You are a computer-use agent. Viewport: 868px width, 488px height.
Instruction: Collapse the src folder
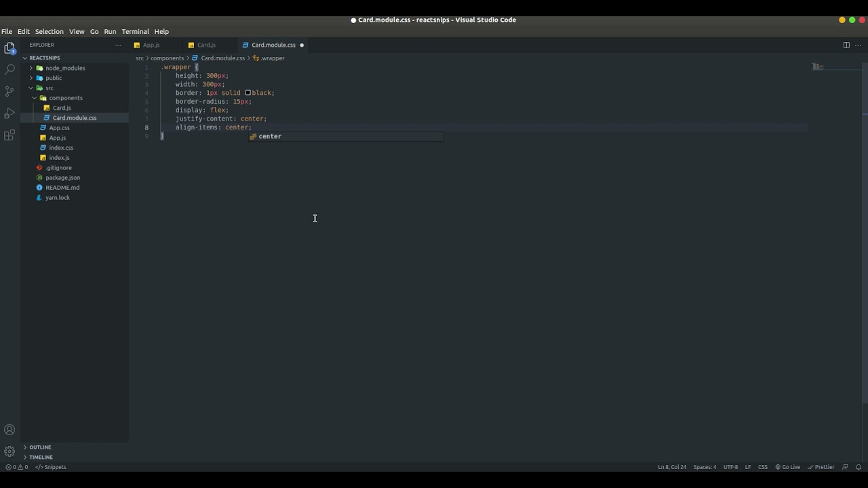point(75,88)
